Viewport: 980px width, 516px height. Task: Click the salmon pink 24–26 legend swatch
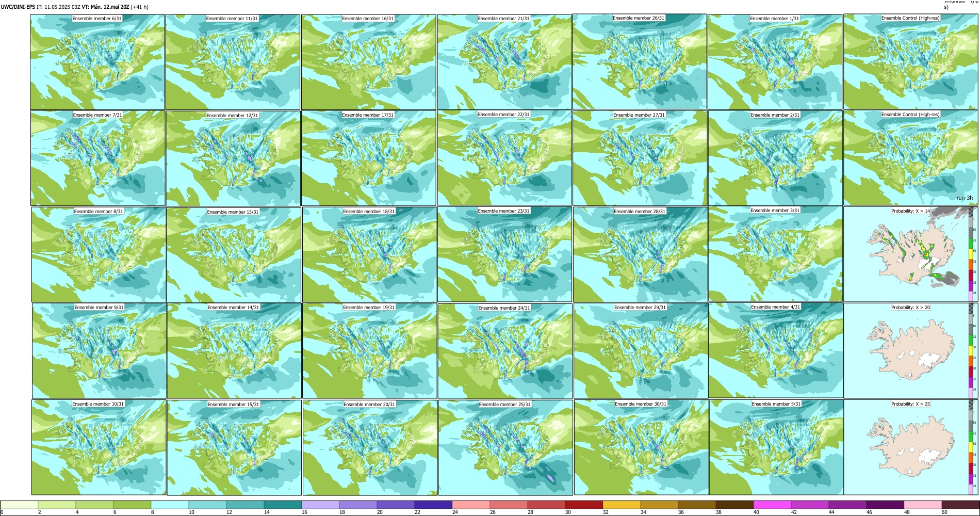click(x=471, y=505)
